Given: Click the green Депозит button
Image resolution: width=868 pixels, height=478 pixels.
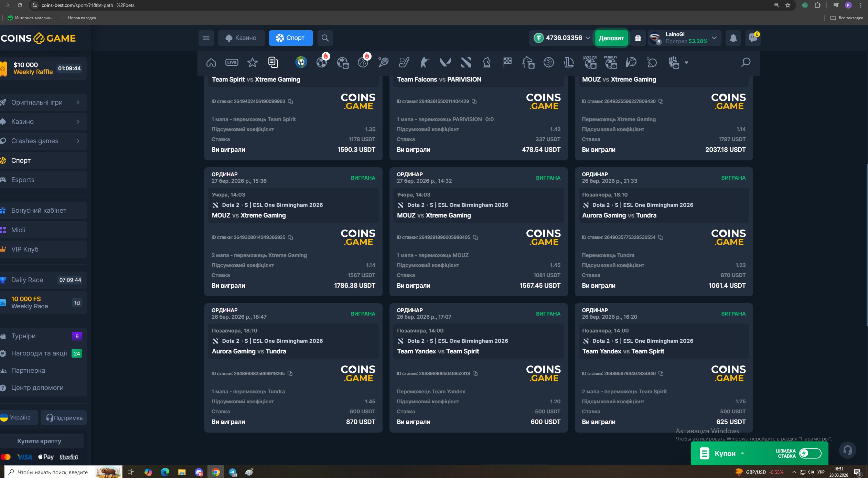Looking at the screenshot, I should point(611,38).
